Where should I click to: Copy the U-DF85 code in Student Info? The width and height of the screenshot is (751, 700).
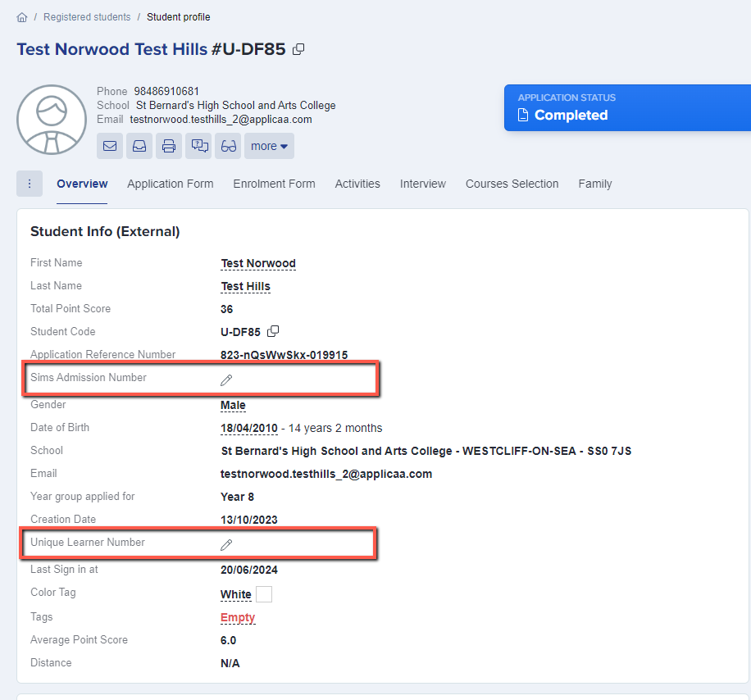pos(273,331)
